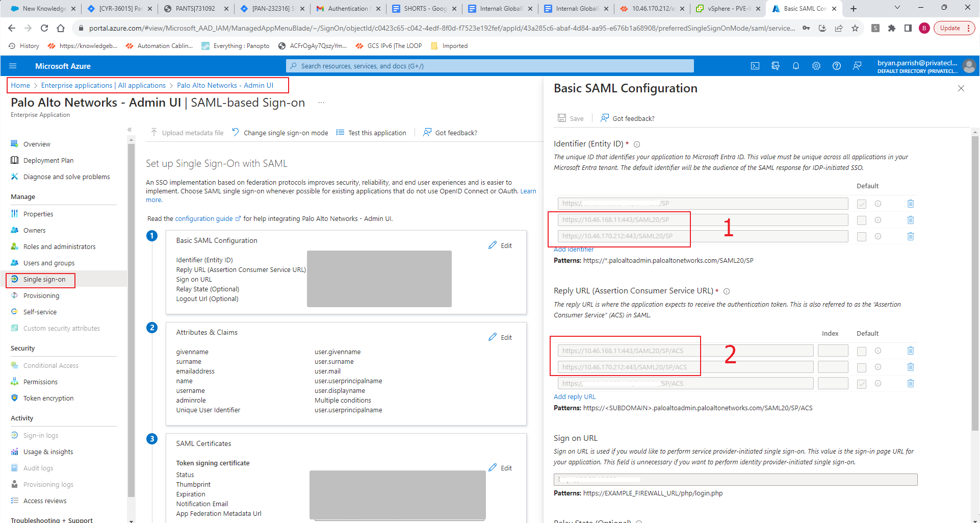Show default info for 10.46.170.212 reply URL
This screenshot has width=980, height=523.
coord(878,367)
